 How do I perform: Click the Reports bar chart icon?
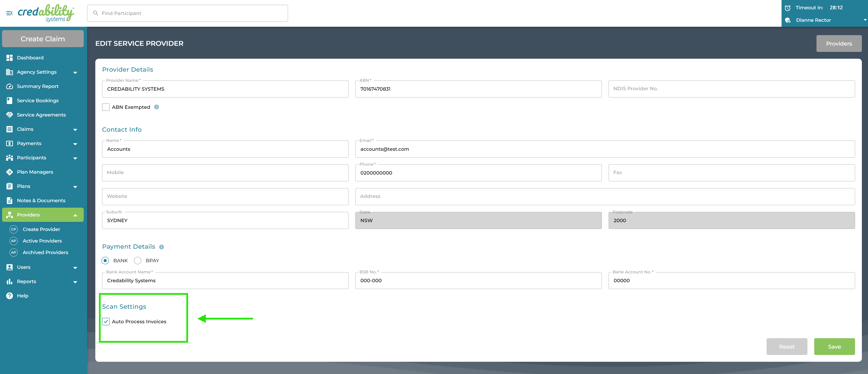pos(10,282)
